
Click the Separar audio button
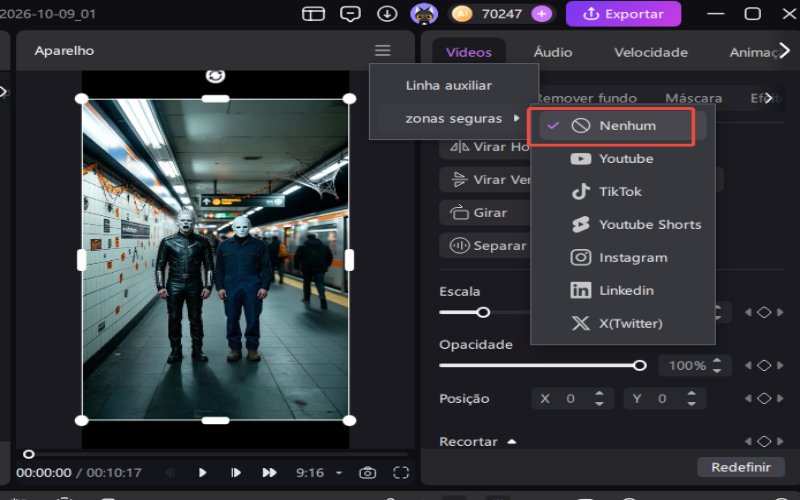[x=485, y=245]
